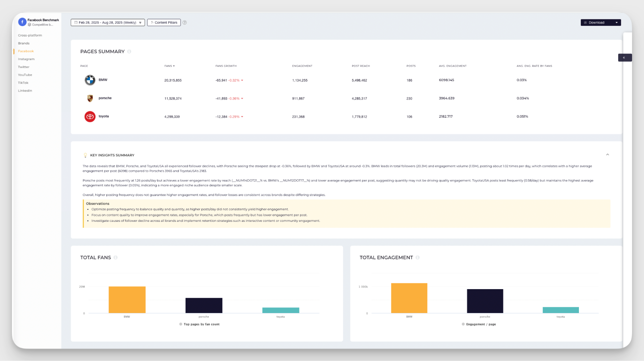Click Pages Summary info icon
Viewport: 644px width, 361px height.
coord(129,52)
